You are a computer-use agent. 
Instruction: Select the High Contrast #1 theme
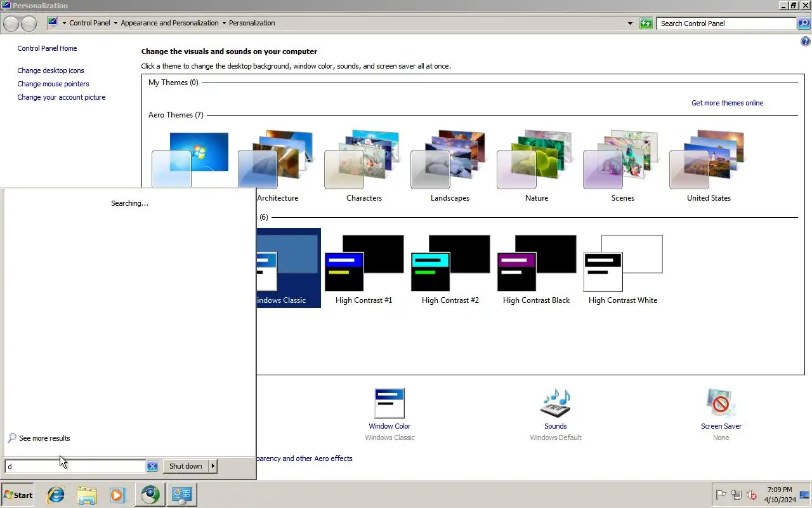click(363, 268)
